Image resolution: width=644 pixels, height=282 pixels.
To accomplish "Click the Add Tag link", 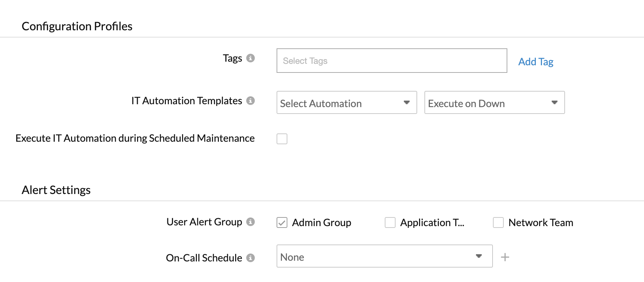I will 535,62.
